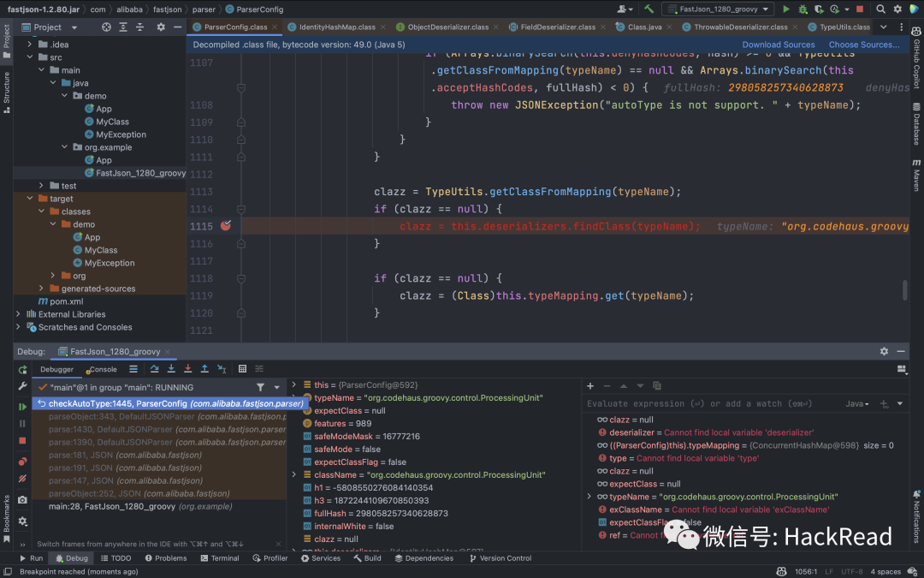The width and height of the screenshot is (924, 578).
Task: Open the TypeUtils.class editor tab
Action: pos(844,27)
